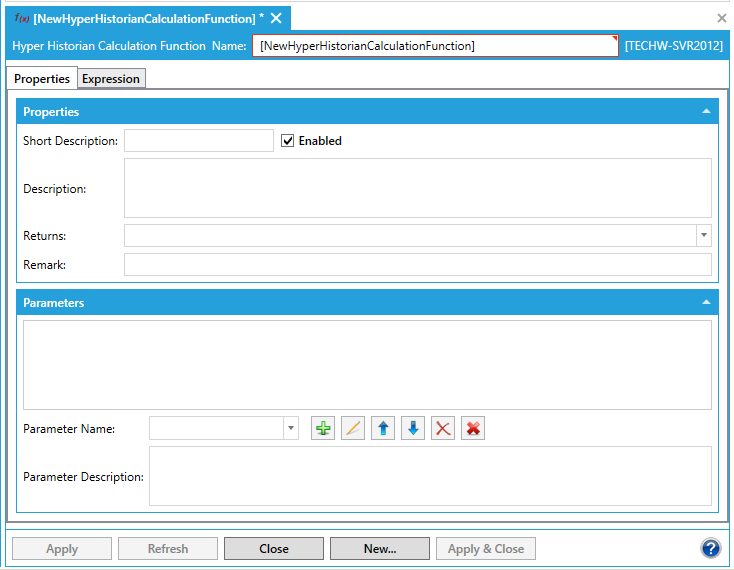Click into the Short Description field
The height and width of the screenshot is (570, 734).
198,141
